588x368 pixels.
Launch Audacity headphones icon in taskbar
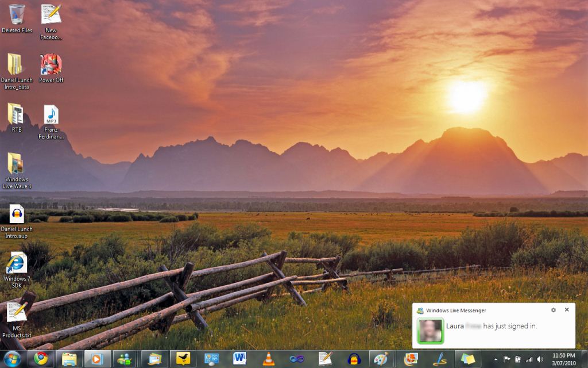point(354,359)
